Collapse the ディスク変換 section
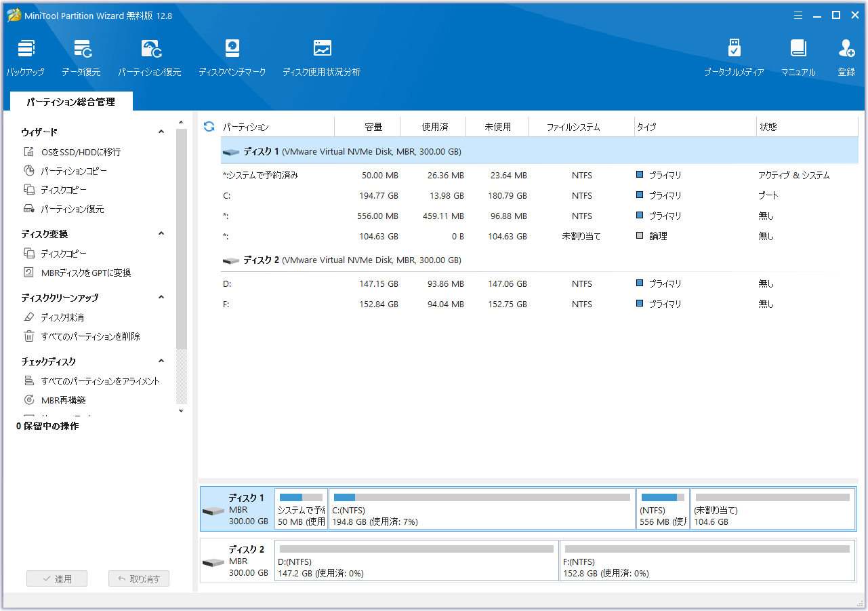Viewport: 868px width, 611px height. point(161,234)
